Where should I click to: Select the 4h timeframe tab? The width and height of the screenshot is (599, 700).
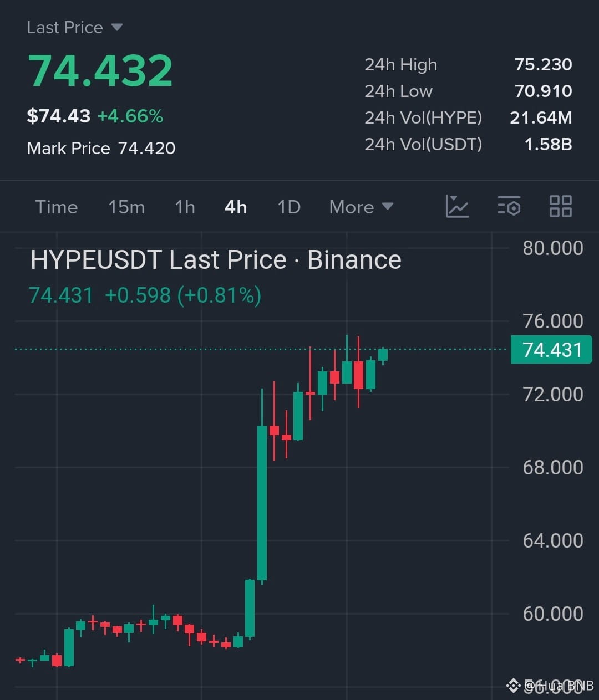[236, 207]
